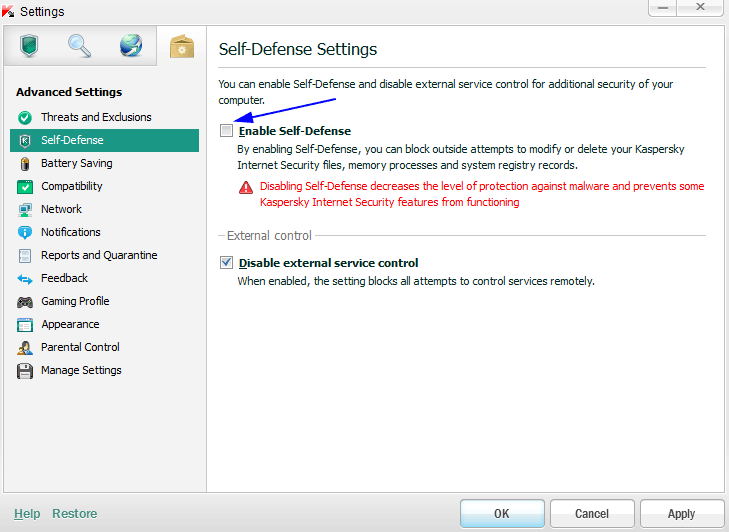Tick the Enable Self-Defense checkbox
Viewport: 729px width, 532px height.
point(226,131)
